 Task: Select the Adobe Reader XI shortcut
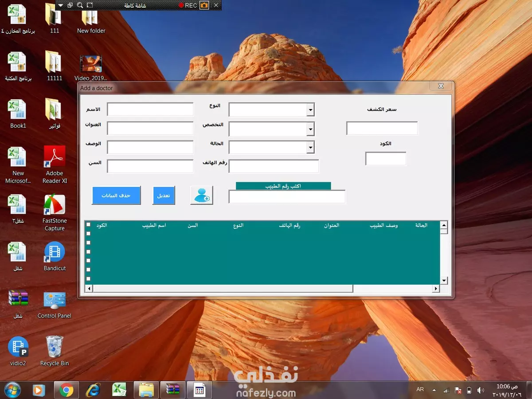[x=55, y=165]
